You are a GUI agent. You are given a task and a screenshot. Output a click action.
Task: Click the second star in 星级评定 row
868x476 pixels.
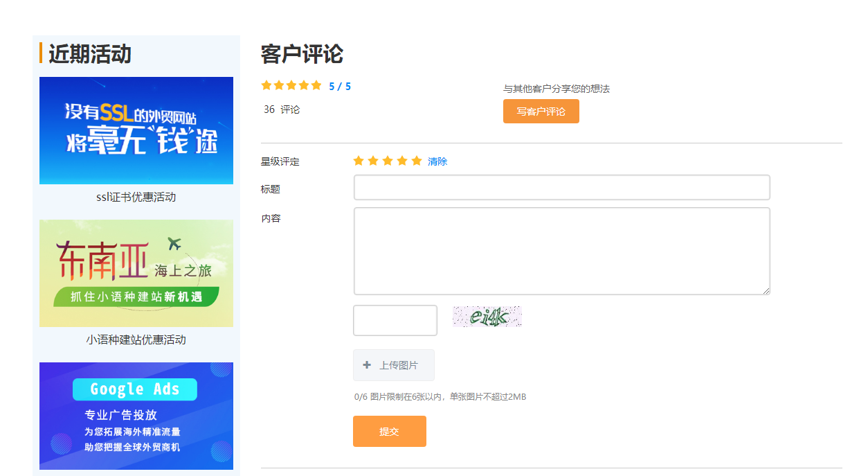[373, 160]
